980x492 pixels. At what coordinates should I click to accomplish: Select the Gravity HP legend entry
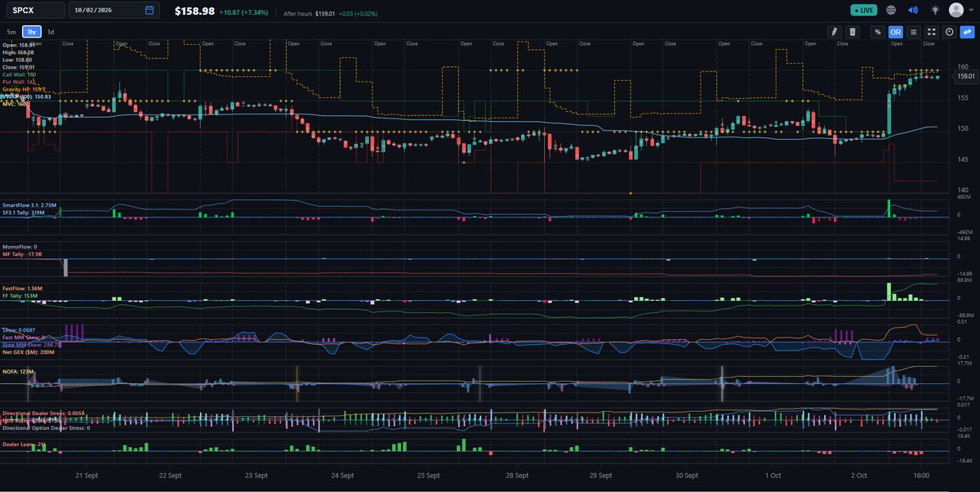point(24,89)
